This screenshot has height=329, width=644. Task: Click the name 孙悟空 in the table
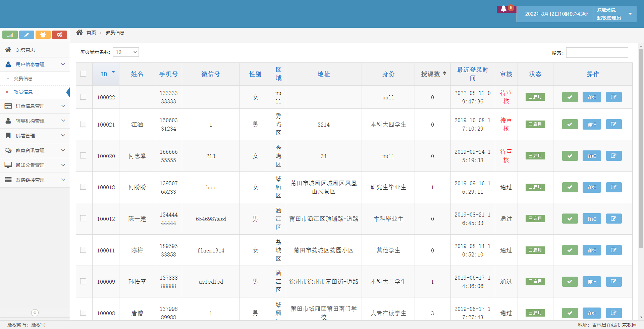click(x=137, y=281)
